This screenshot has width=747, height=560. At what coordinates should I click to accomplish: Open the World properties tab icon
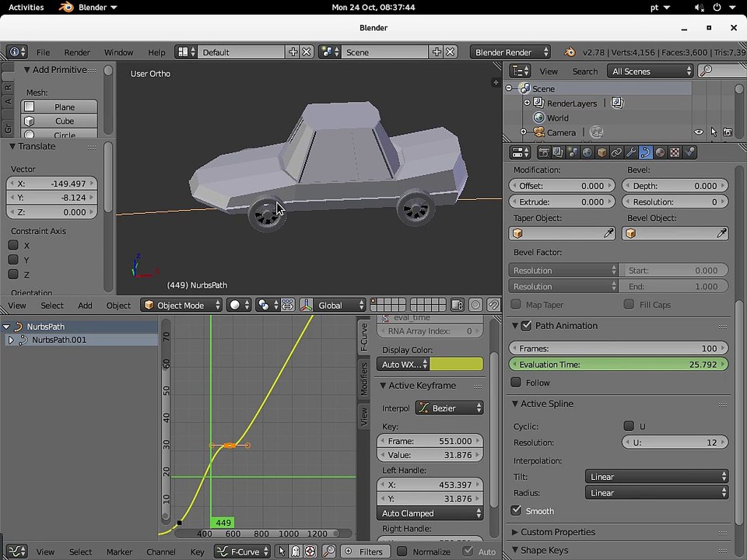[x=587, y=152]
